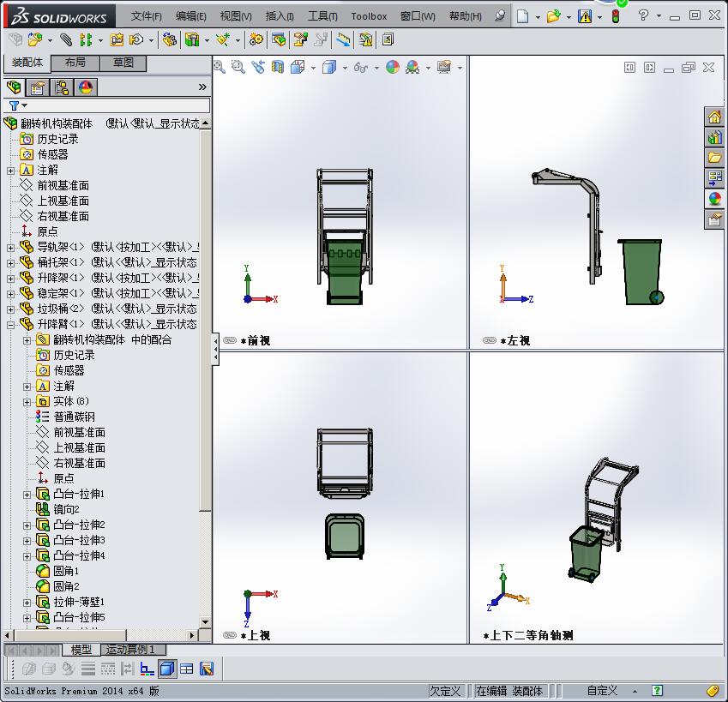The image size is (728, 702).
Task: Click the Edit Appearance color ball
Action: click(x=393, y=67)
